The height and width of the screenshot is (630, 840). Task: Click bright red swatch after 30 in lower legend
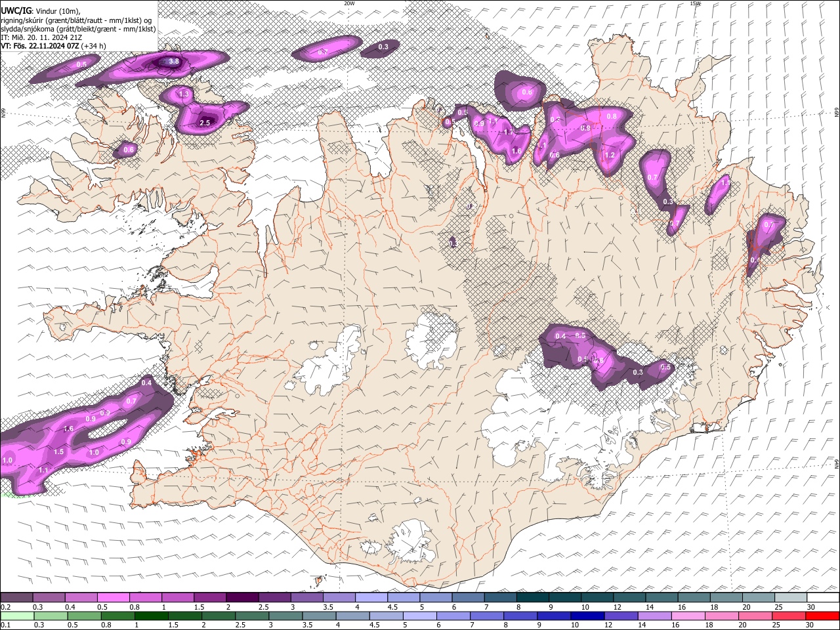tap(823, 616)
